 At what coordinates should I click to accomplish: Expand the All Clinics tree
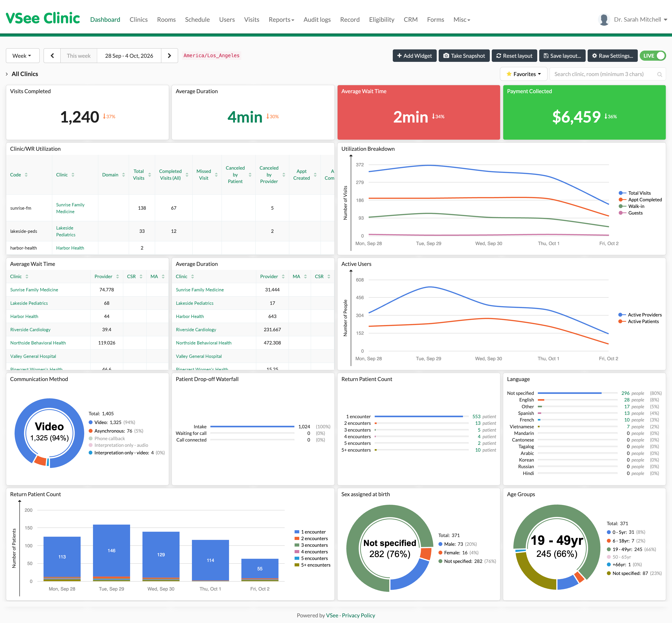[7, 74]
